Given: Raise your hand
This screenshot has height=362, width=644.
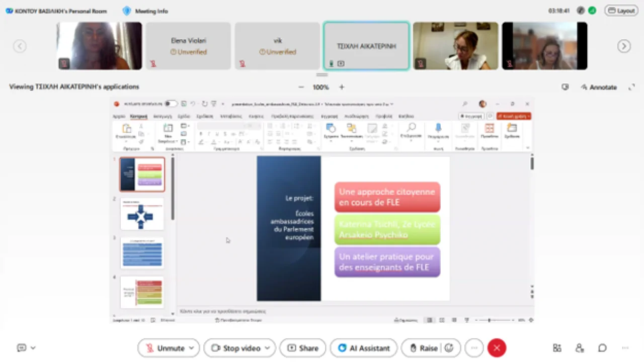Looking at the screenshot, I should point(424,348).
